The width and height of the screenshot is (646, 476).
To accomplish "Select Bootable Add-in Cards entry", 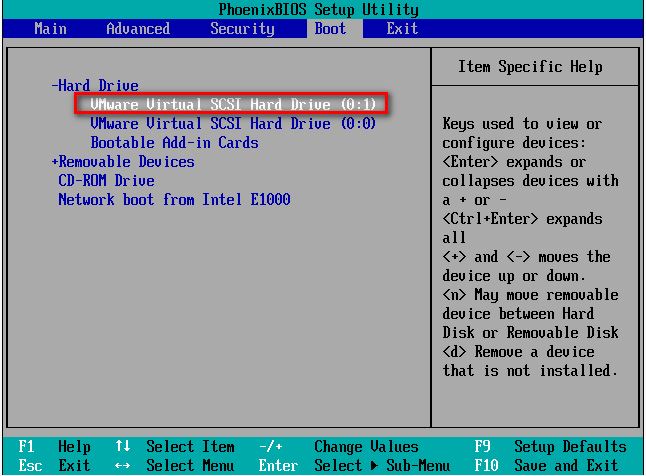I will click(x=175, y=143).
